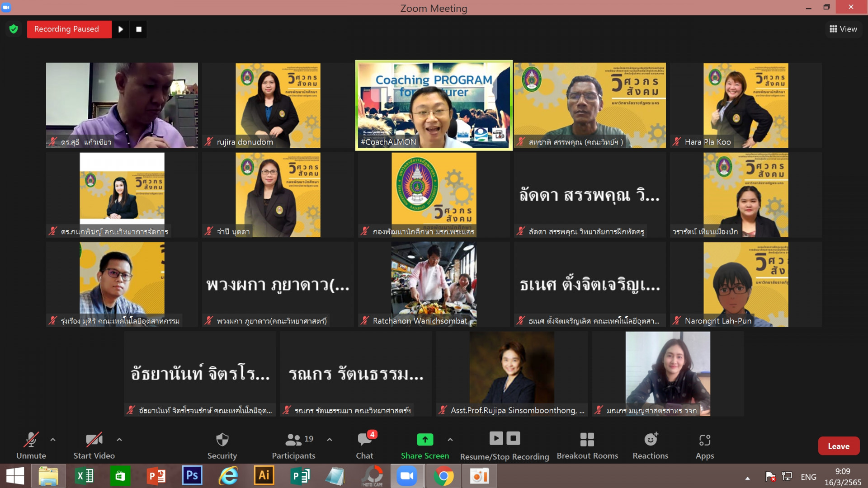Click the Action Center flag icon

(x=770, y=476)
